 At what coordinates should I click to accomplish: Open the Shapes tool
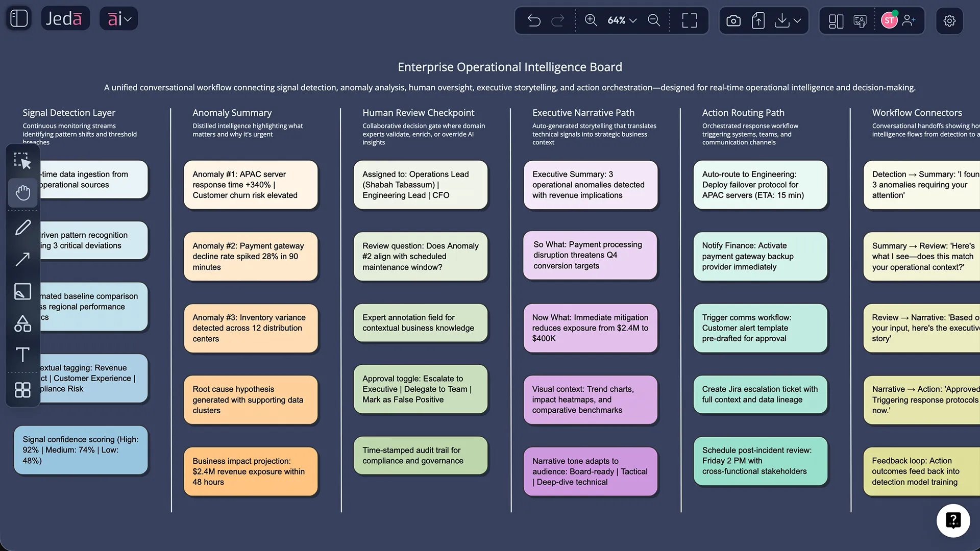[23, 323]
